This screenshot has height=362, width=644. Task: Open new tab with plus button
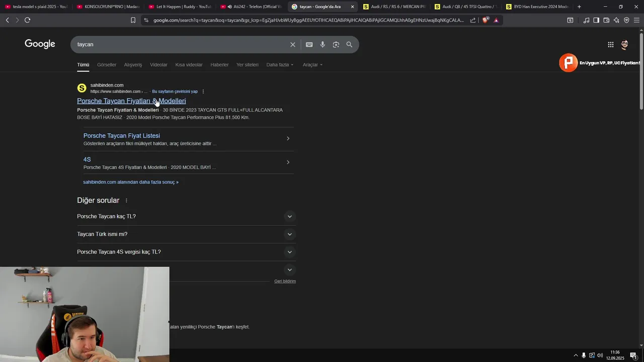pyautogui.click(x=579, y=7)
